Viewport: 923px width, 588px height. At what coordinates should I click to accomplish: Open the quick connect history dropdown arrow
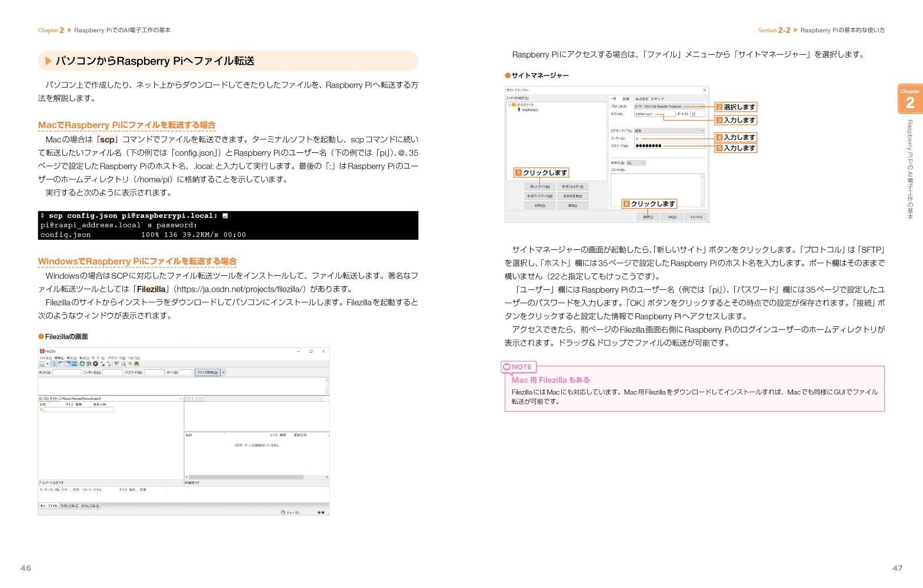[224, 372]
